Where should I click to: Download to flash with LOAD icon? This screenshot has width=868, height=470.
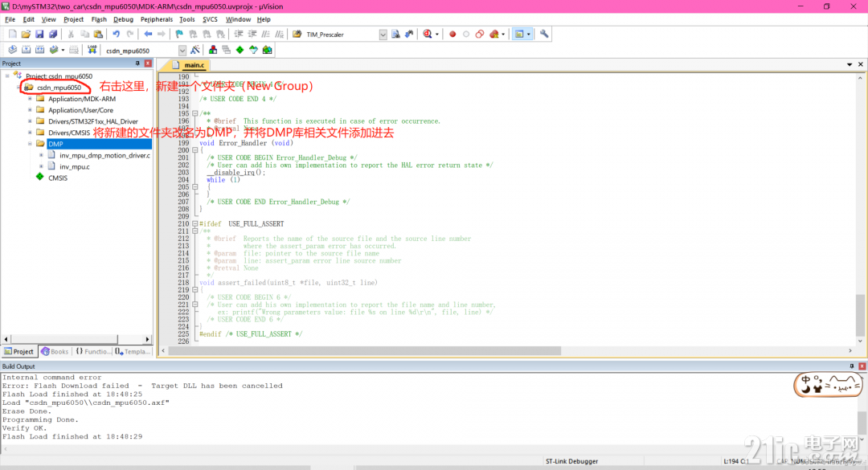[x=92, y=50]
